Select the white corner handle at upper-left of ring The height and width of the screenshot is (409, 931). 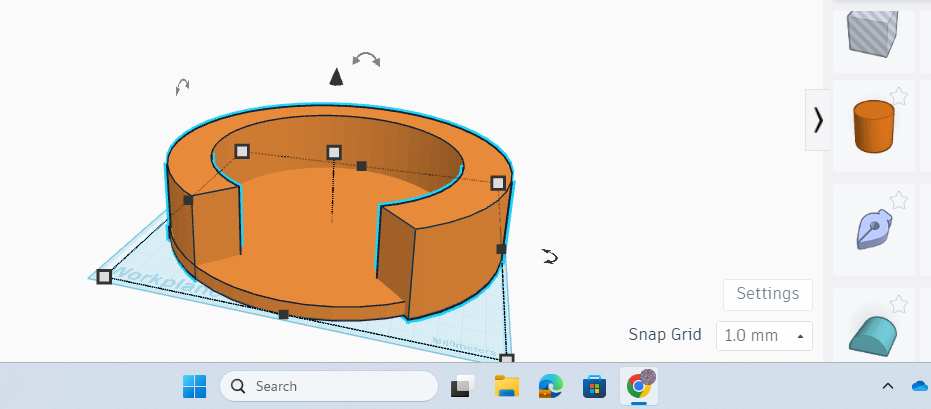[x=242, y=151]
